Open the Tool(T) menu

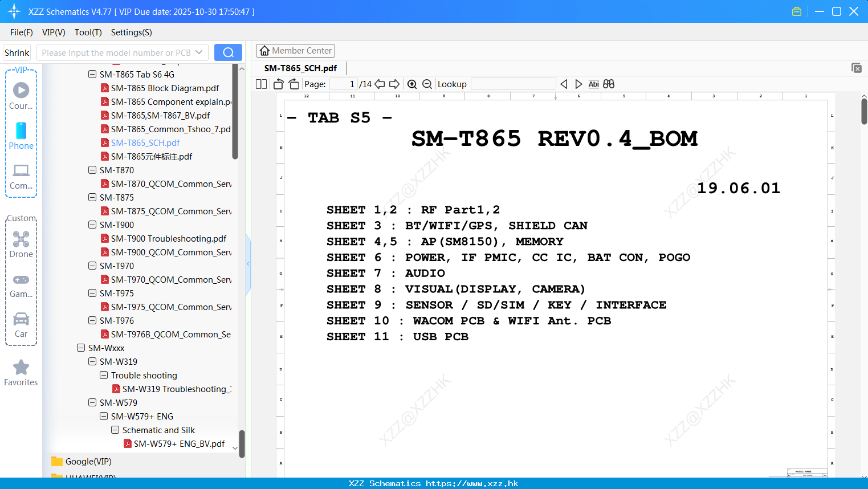(88, 32)
